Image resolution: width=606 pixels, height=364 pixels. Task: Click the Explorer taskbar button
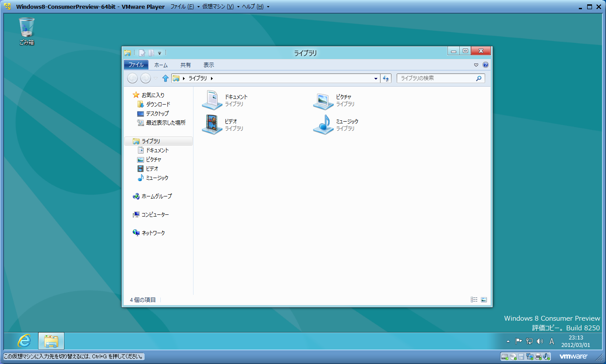pyautogui.click(x=51, y=341)
